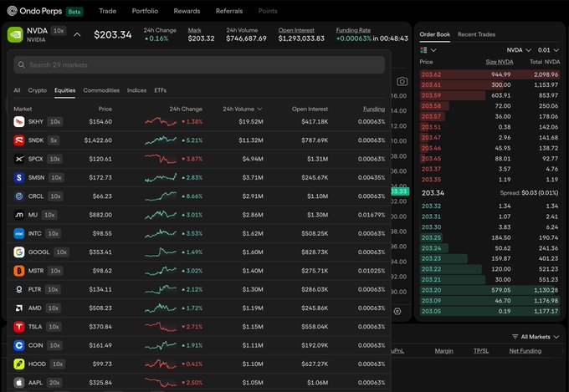Image resolution: width=569 pixels, height=392 pixels.
Task: Select the Commodities filter tab
Action: coord(101,90)
